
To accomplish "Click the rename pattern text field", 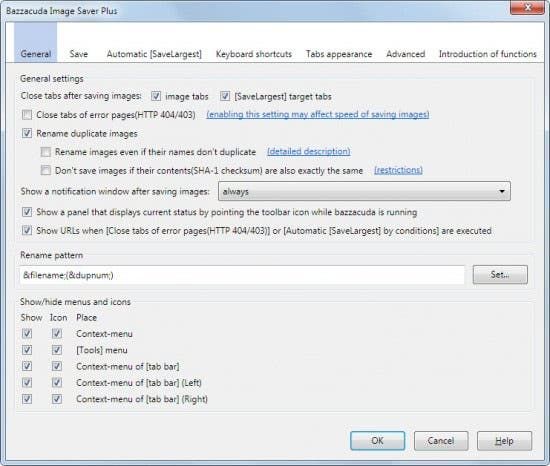I will point(242,275).
